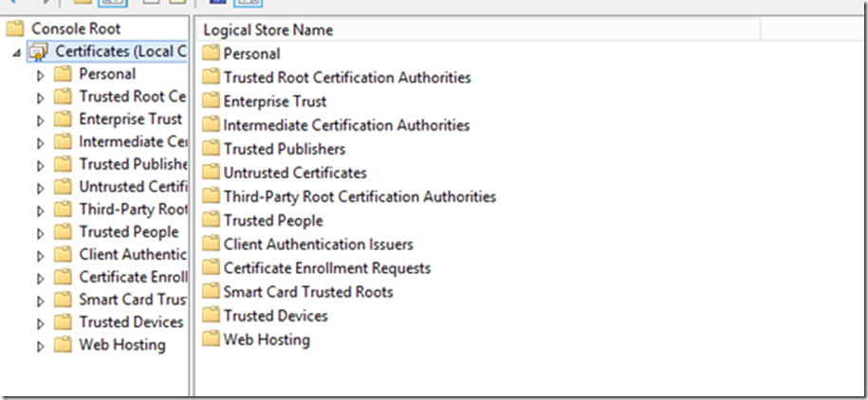Click Certificate Enrollment Requests folder icon in list
This screenshot has width=868, height=400.
(x=211, y=267)
